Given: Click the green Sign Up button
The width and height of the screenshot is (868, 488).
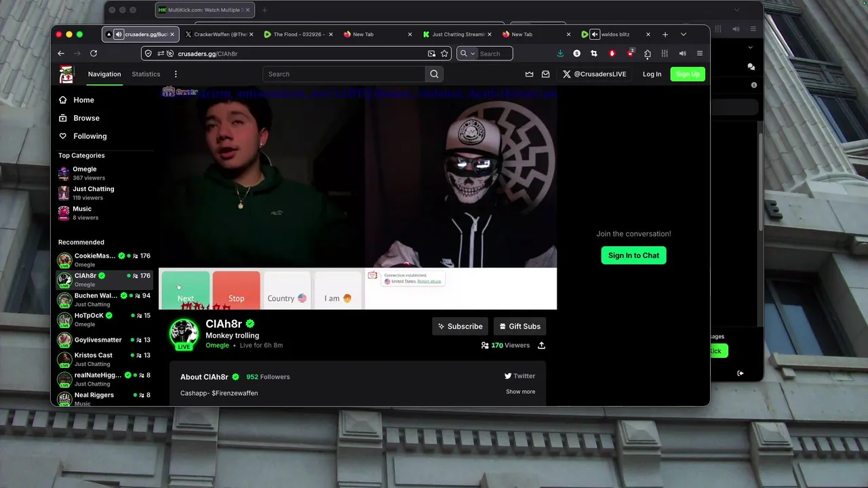Looking at the screenshot, I should tap(688, 74).
